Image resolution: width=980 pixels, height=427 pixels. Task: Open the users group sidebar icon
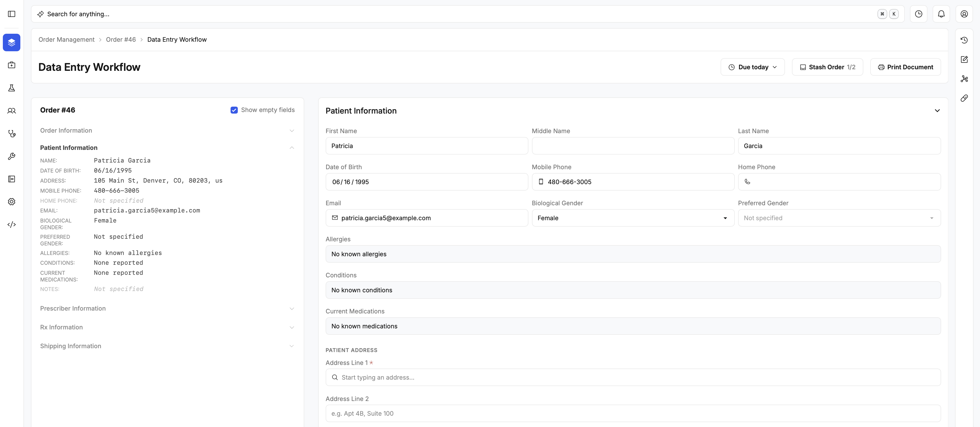click(11, 111)
